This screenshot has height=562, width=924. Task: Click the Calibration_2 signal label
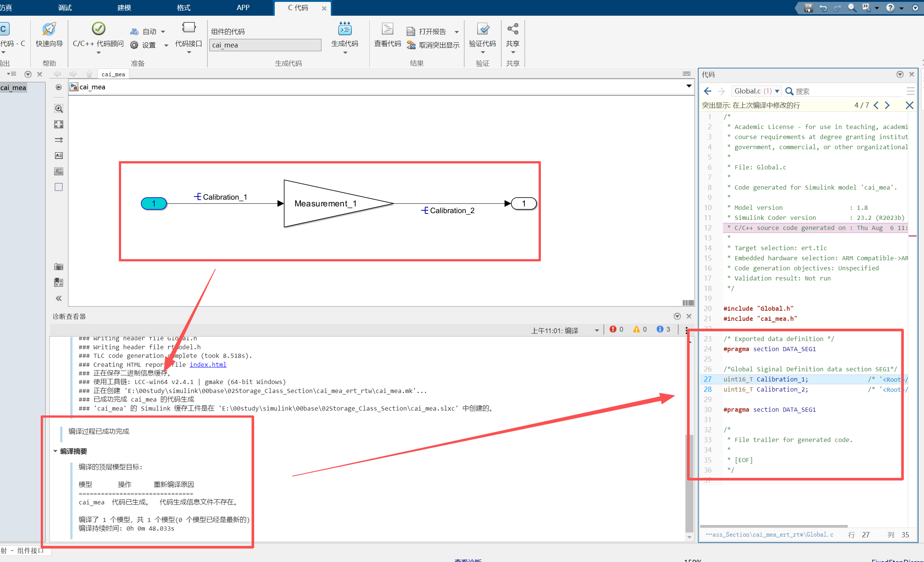452,211
